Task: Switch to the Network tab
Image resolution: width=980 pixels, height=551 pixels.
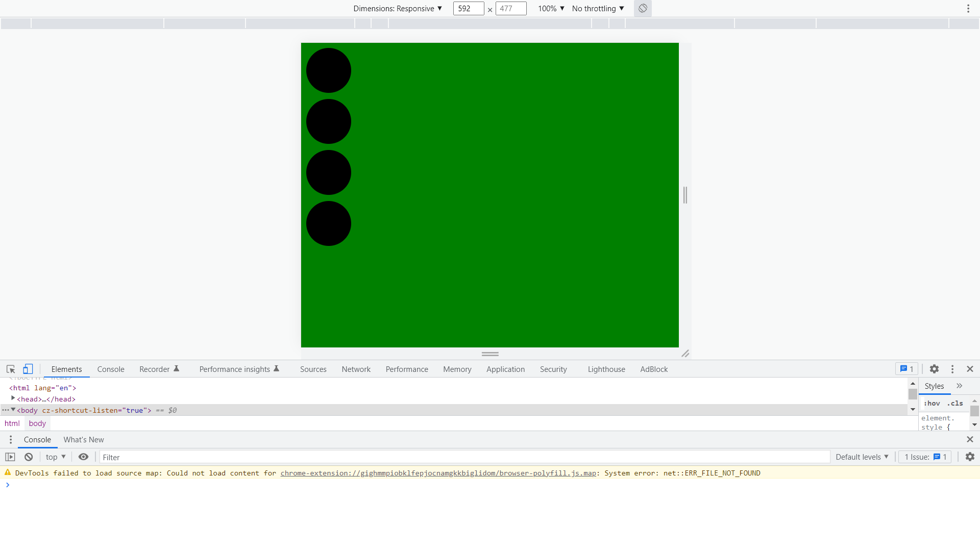Action: pyautogui.click(x=356, y=369)
